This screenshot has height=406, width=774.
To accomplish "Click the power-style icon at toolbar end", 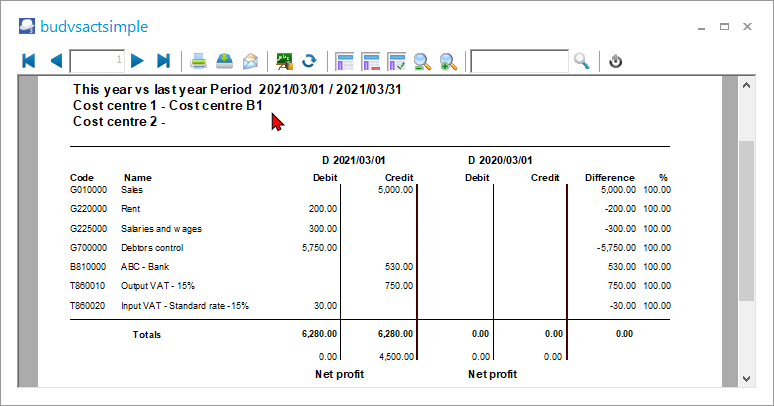I will pos(616,61).
